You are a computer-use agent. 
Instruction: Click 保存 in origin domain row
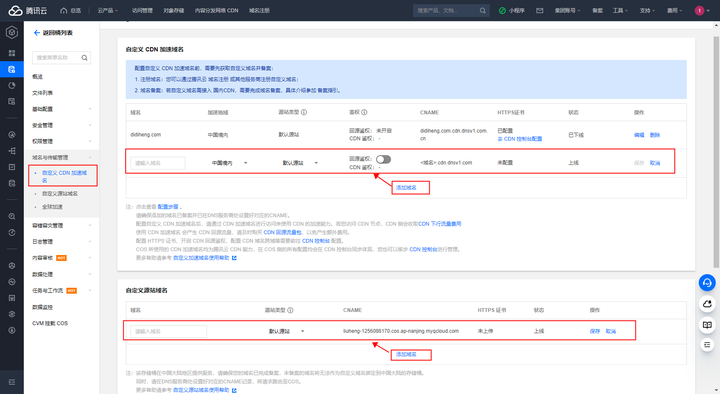pyautogui.click(x=595, y=331)
